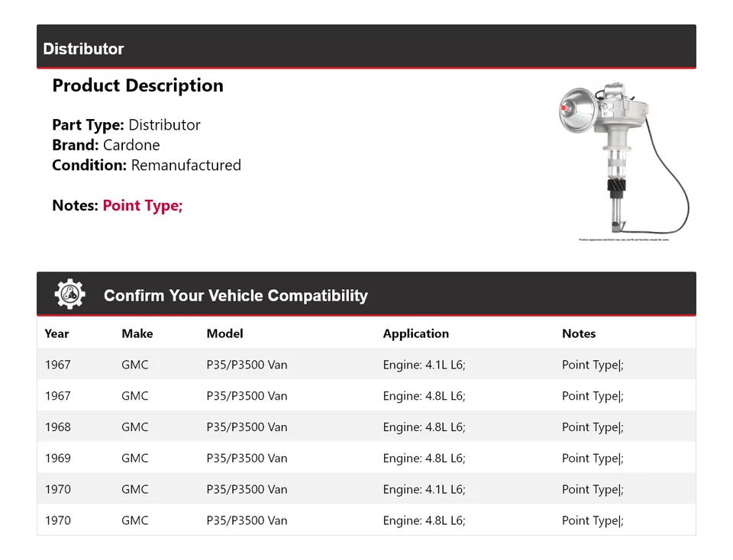Click the red "Point Type;" note

pos(143,205)
